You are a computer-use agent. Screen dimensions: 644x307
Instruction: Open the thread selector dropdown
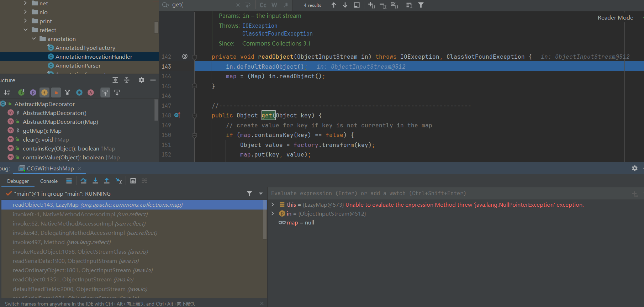(261, 194)
